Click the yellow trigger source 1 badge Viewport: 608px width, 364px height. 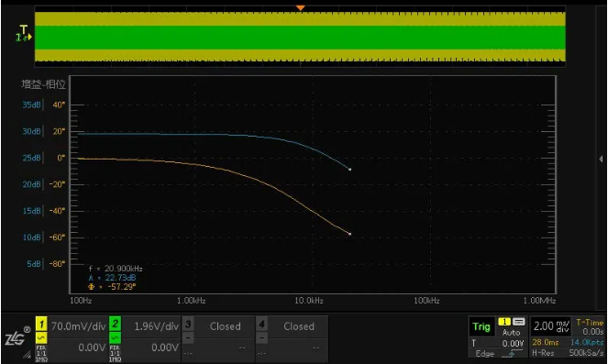coord(504,322)
